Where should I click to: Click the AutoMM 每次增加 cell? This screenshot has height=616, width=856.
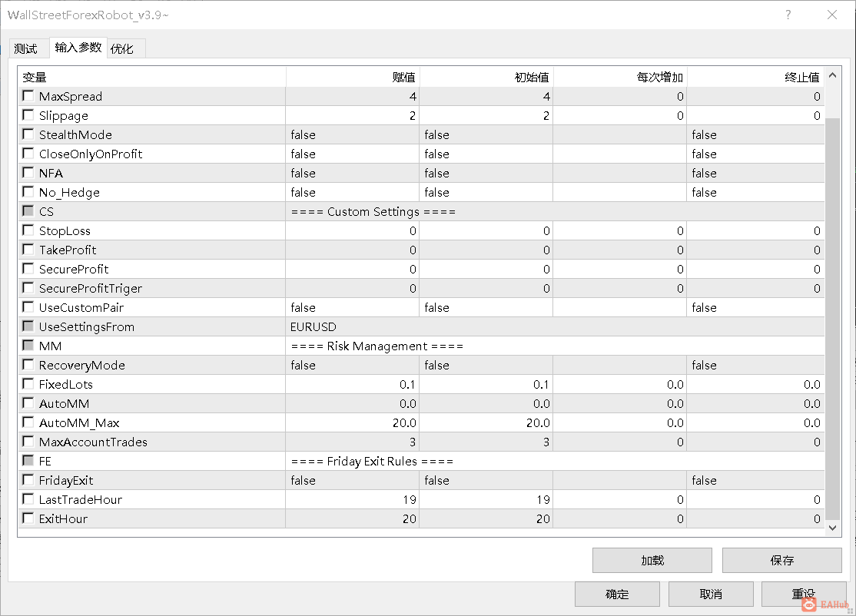619,403
